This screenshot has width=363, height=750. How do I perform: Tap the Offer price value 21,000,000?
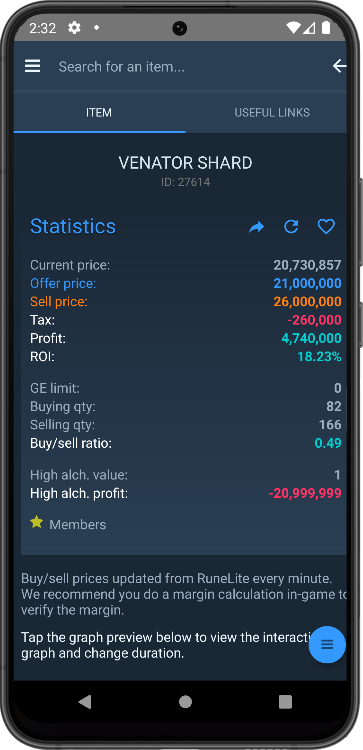308,283
